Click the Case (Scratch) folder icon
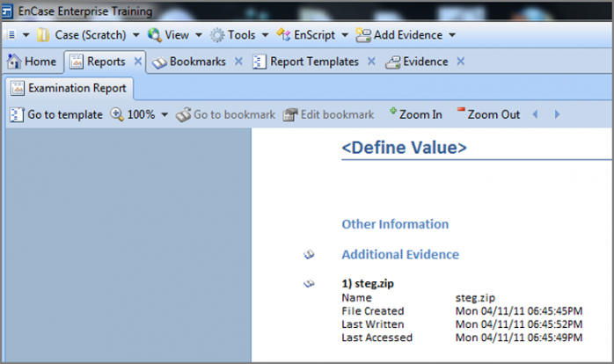614x364 pixels. tap(43, 35)
